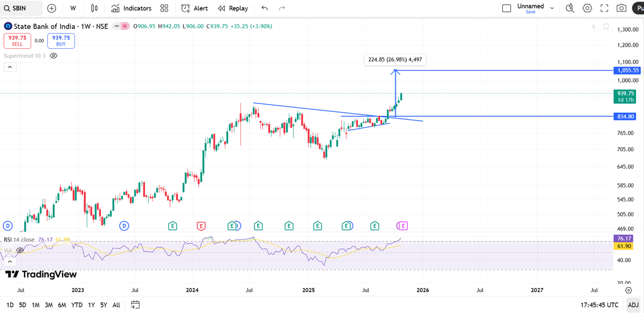644x313 pixels.
Task: Open the Go to date calendar icon
Action: (135, 305)
